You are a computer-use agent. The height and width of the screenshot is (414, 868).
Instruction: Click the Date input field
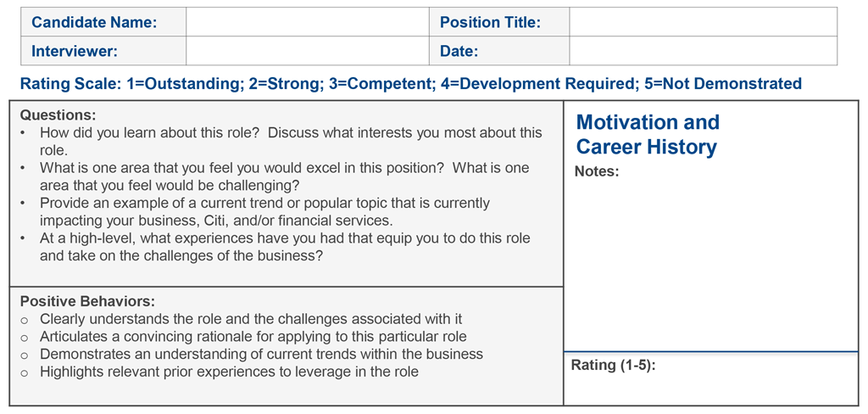(x=703, y=52)
